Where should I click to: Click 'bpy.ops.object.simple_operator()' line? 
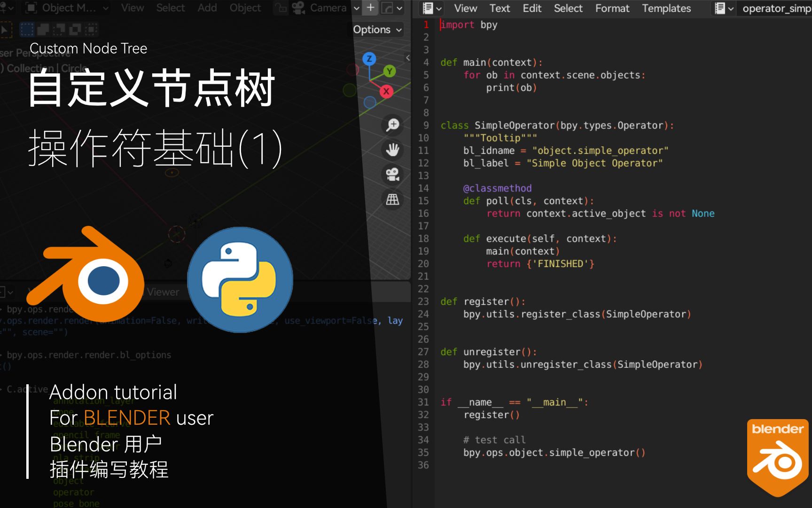[x=554, y=452]
